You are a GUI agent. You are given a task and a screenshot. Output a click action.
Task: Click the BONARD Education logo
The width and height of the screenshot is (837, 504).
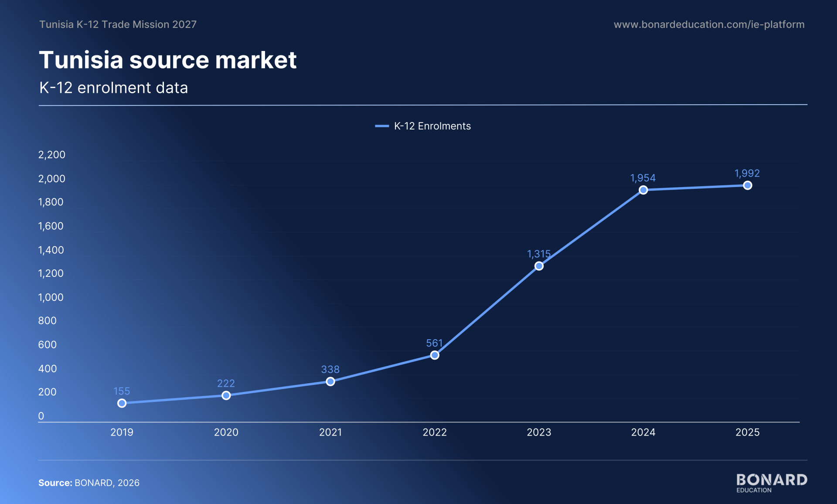tap(772, 483)
